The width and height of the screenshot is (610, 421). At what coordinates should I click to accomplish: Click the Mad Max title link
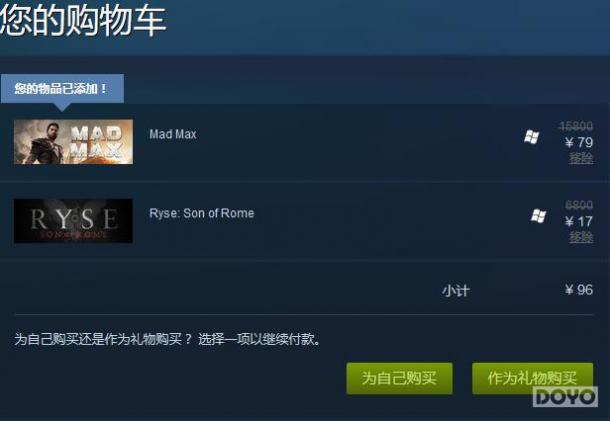(x=173, y=134)
